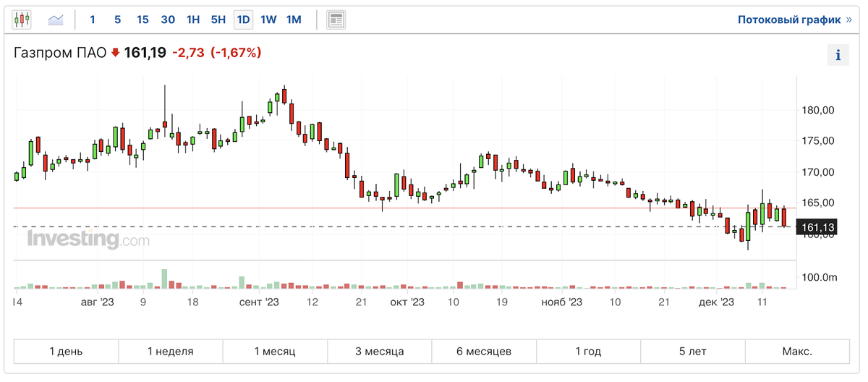
Task: Switch to the area chart type icon
Action: (56, 20)
